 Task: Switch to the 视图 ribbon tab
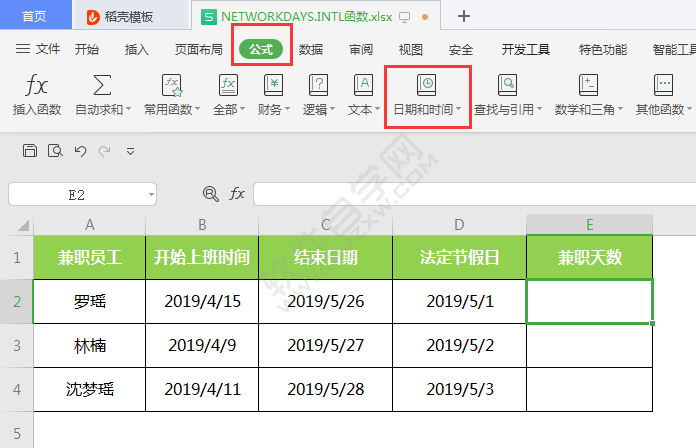(411, 49)
